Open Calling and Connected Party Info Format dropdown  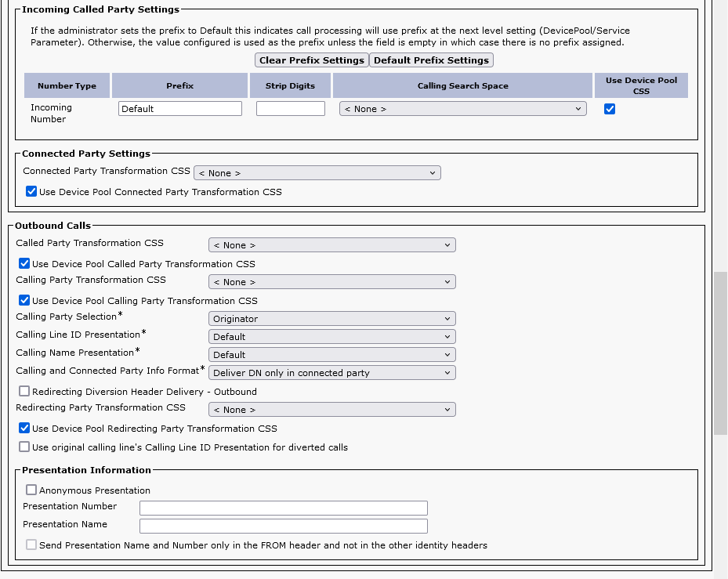332,372
